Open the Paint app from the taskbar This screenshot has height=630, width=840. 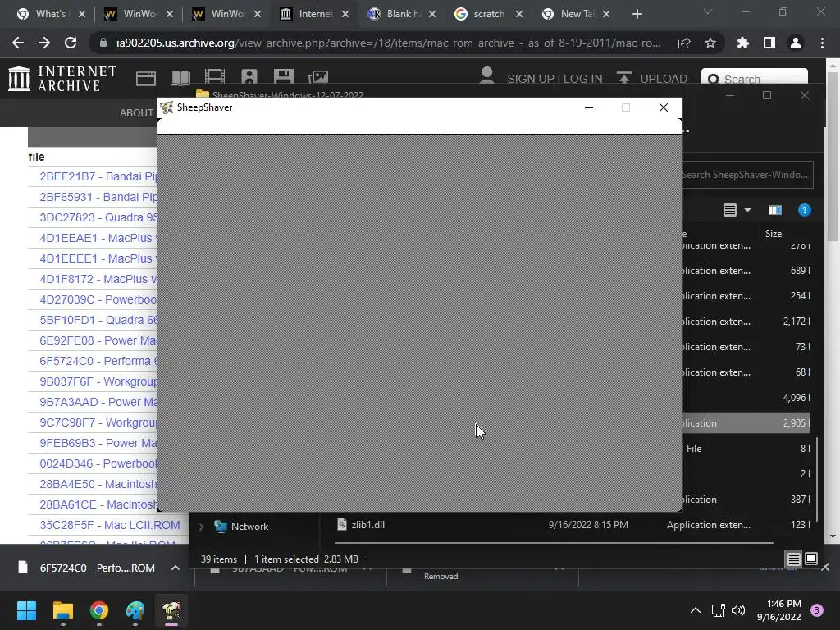tap(135, 610)
